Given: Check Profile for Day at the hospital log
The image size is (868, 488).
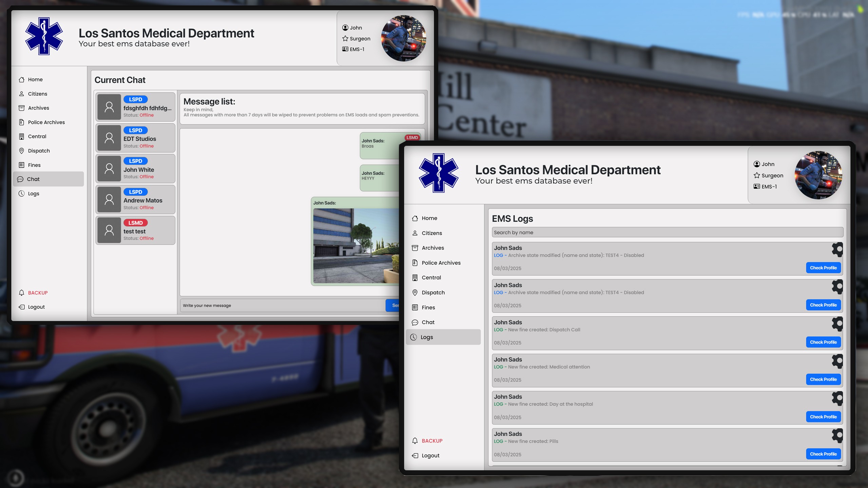Looking at the screenshot, I should 823,416.
